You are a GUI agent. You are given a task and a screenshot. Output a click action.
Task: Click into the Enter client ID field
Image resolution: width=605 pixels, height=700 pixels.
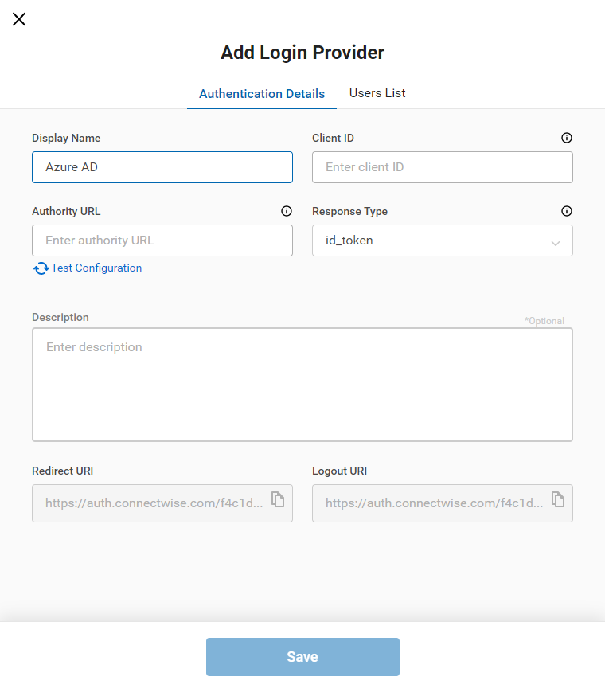[443, 167]
